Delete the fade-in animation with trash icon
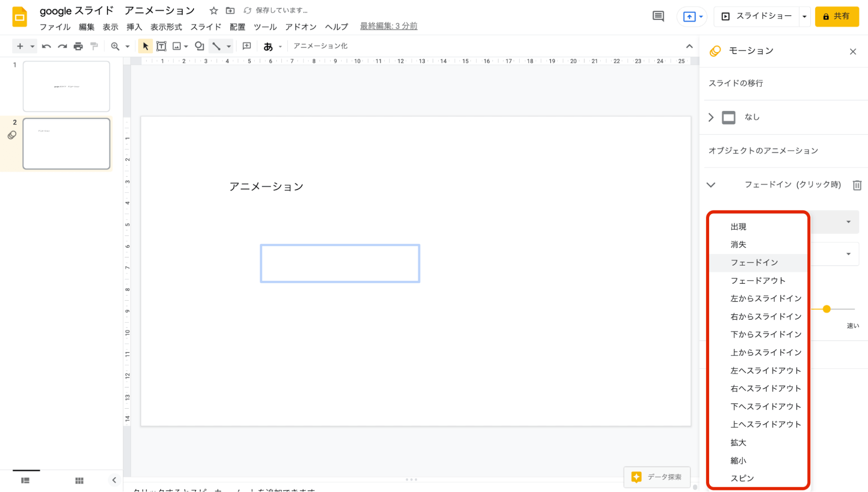The height and width of the screenshot is (492, 868). pyautogui.click(x=857, y=185)
